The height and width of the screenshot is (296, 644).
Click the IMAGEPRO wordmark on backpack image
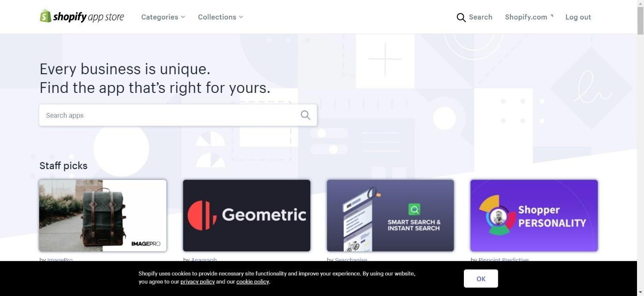coord(146,244)
